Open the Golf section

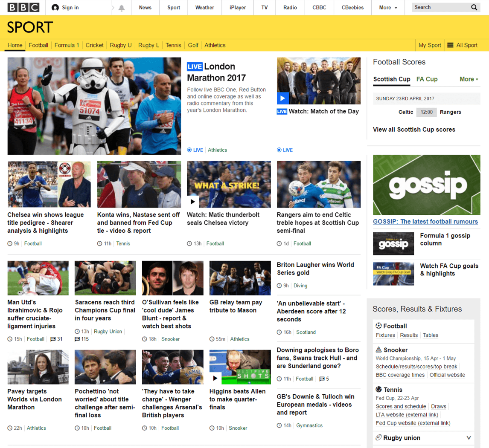tap(193, 45)
